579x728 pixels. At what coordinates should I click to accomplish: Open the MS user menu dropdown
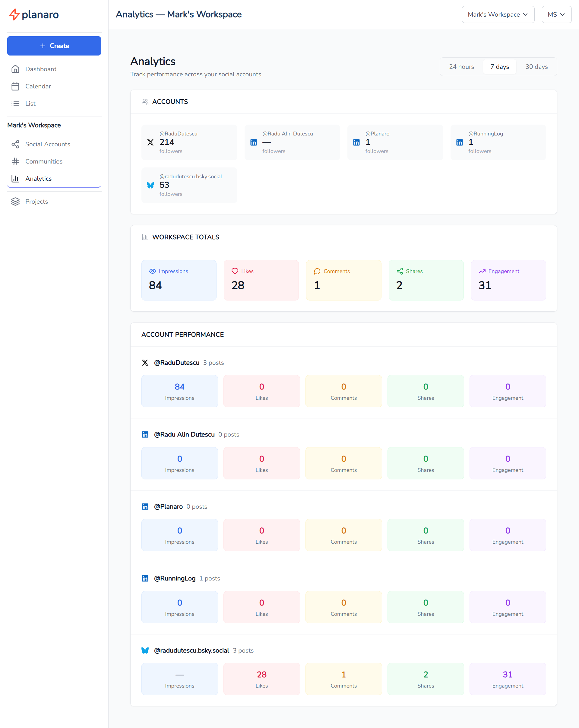tap(556, 14)
